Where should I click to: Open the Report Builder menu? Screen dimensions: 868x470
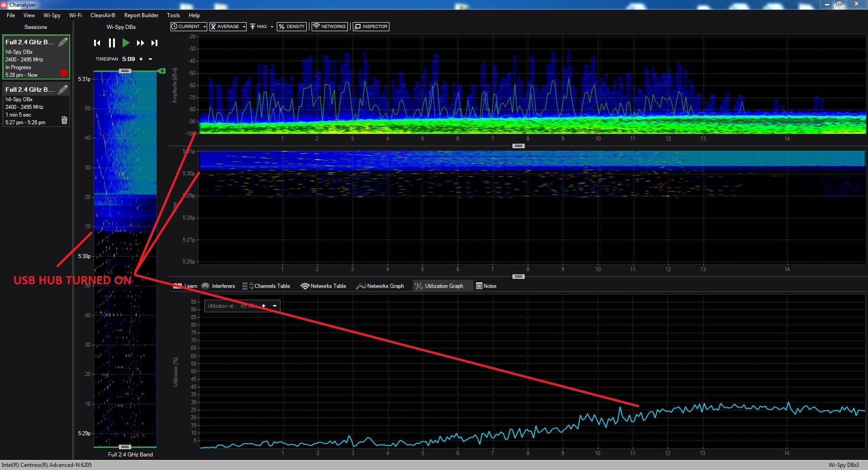click(141, 15)
